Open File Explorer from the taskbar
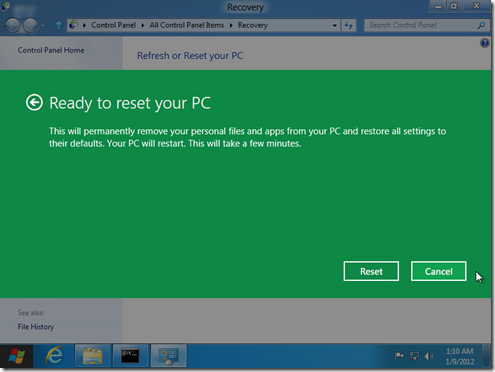This screenshot has width=495, height=372. pos(92,356)
